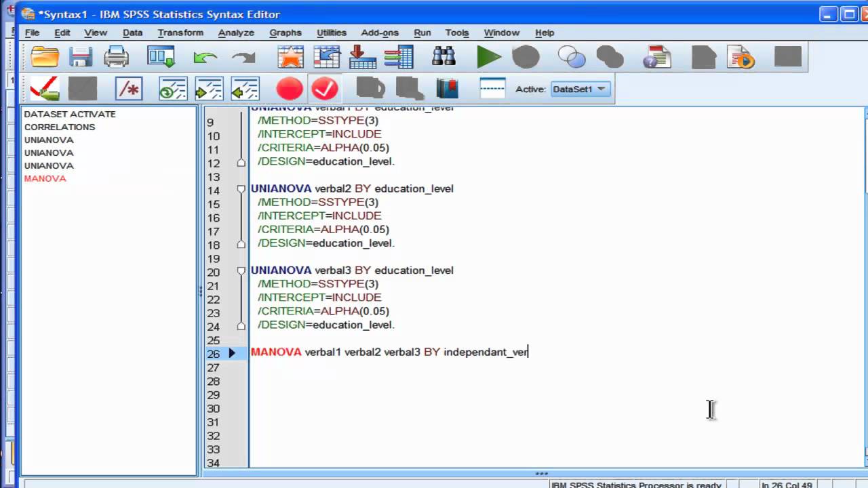The width and height of the screenshot is (868, 488).
Task: Open the Analyze menu
Action: point(236,33)
